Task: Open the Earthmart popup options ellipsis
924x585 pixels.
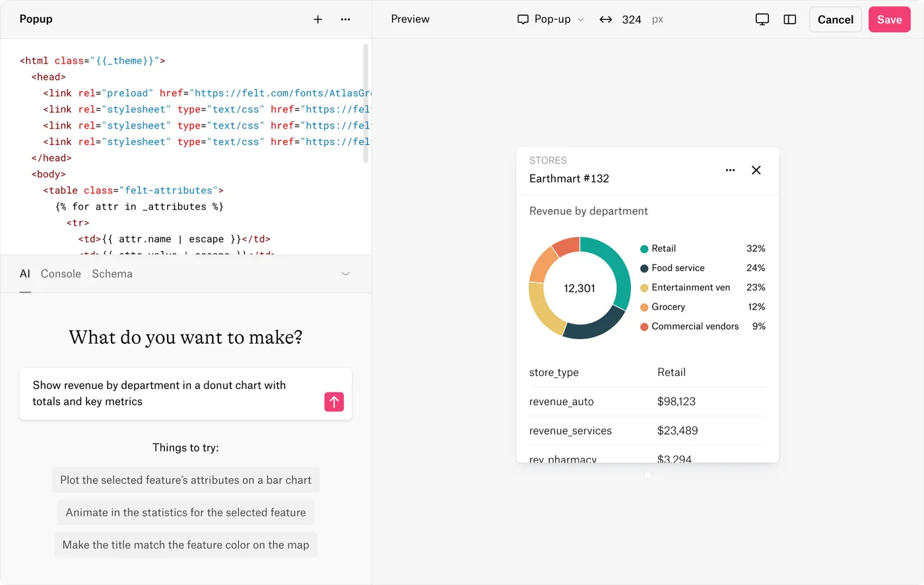Action: (x=730, y=170)
